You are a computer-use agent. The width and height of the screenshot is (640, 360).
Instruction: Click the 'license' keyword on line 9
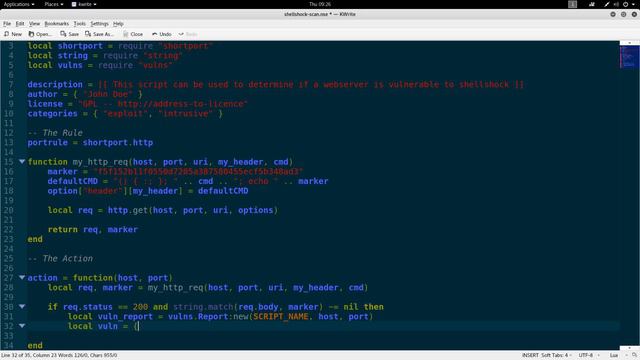[x=45, y=104]
